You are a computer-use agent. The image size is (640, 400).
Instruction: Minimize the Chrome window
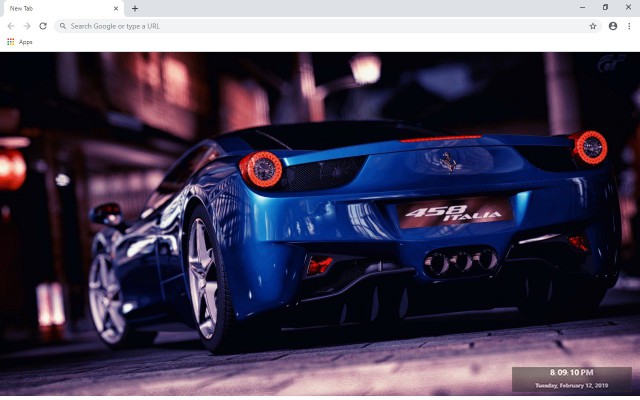(x=582, y=7)
